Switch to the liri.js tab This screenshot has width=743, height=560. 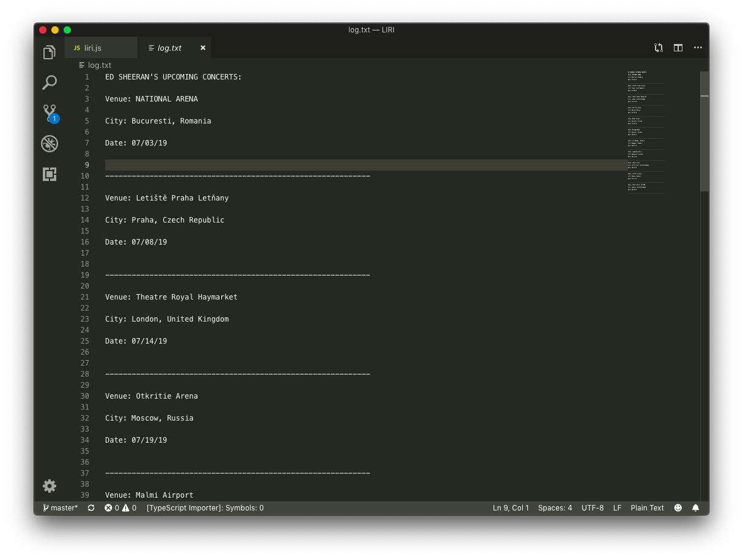102,48
